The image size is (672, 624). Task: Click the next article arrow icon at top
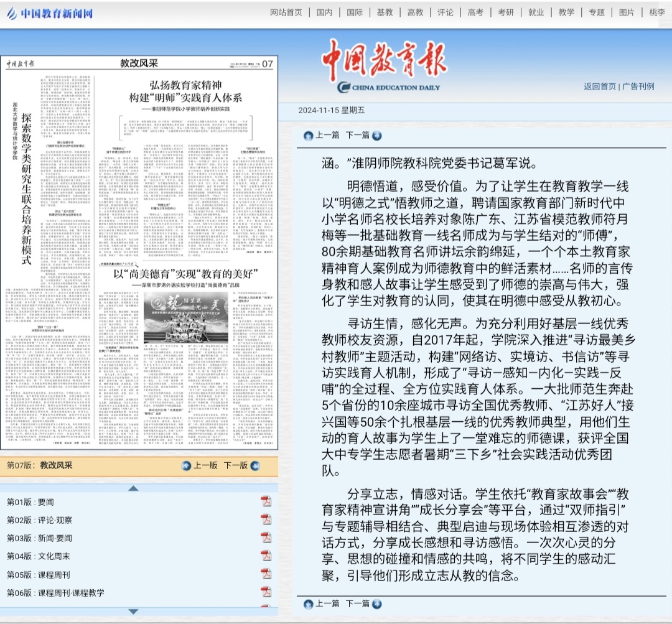click(x=376, y=136)
